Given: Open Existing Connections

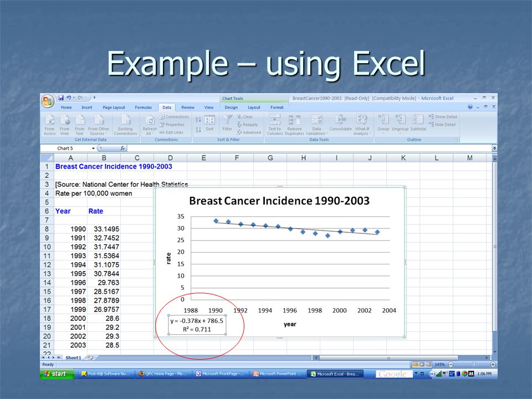Looking at the screenshot, I should (125, 125).
